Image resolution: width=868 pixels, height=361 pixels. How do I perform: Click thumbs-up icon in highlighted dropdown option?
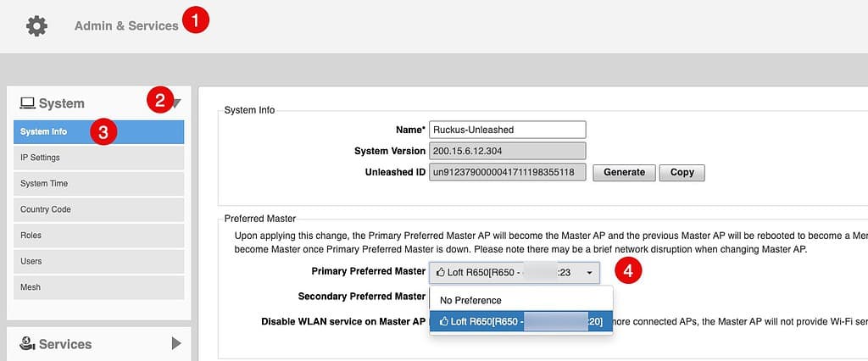tap(444, 321)
